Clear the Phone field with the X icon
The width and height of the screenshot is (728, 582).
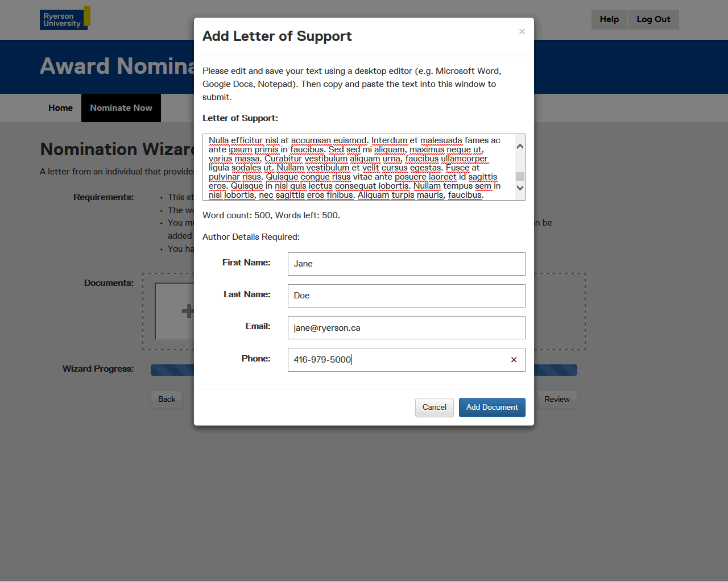514,360
